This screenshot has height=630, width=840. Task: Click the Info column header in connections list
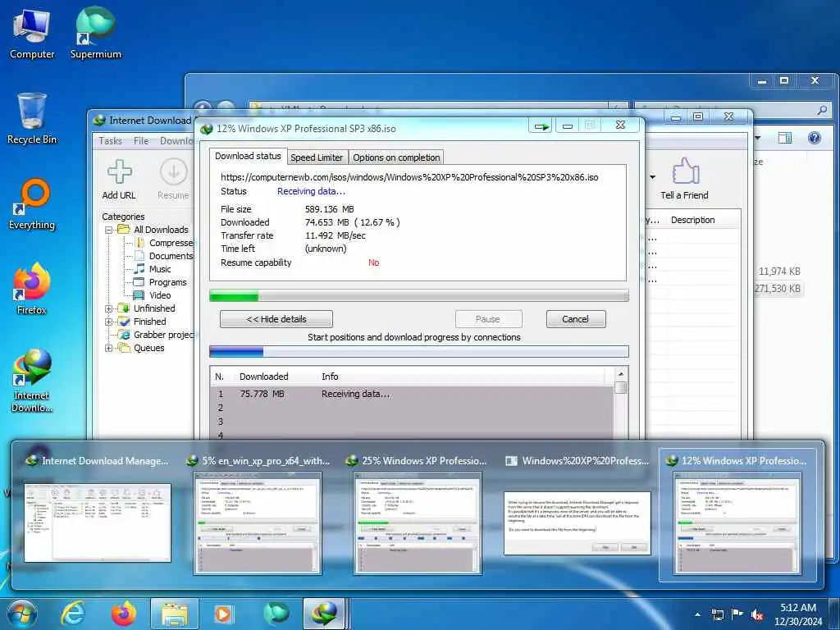(x=330, y=377)
